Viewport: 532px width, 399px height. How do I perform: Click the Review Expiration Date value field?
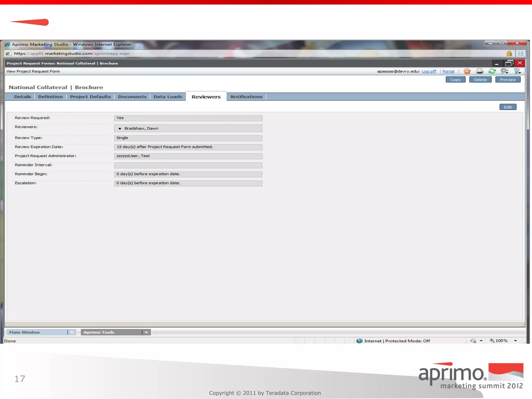click(x=188, y=147)
